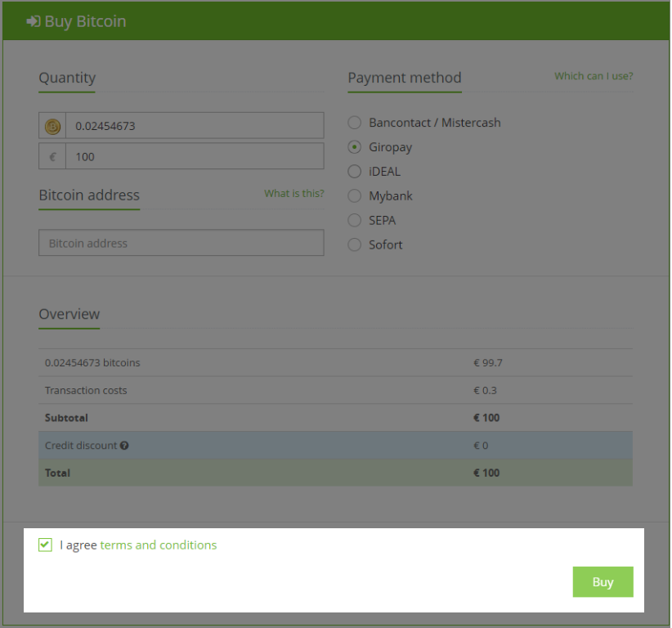Screen dimensions: 672x628
Task: Choose iDEAL as payment method
Action: pos(355,172)
